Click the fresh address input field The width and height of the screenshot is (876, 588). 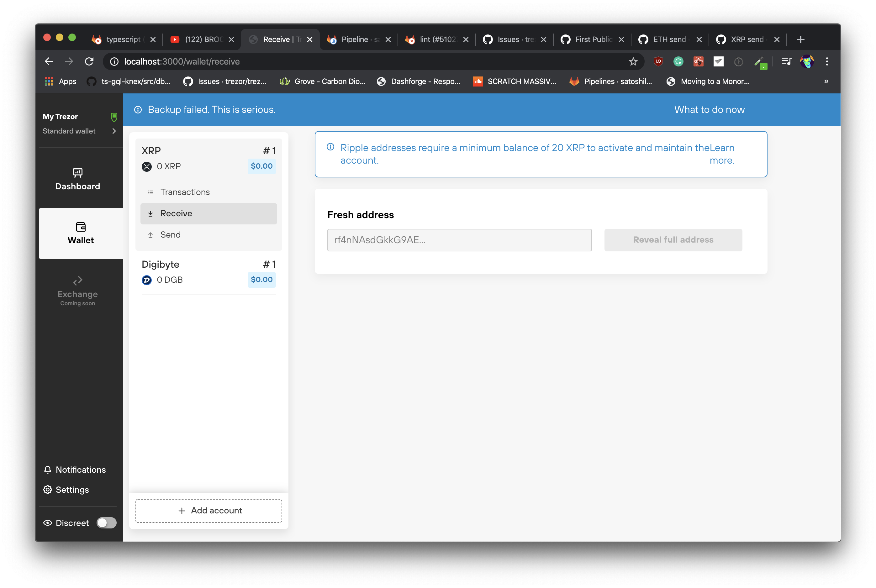pos(459,240)
